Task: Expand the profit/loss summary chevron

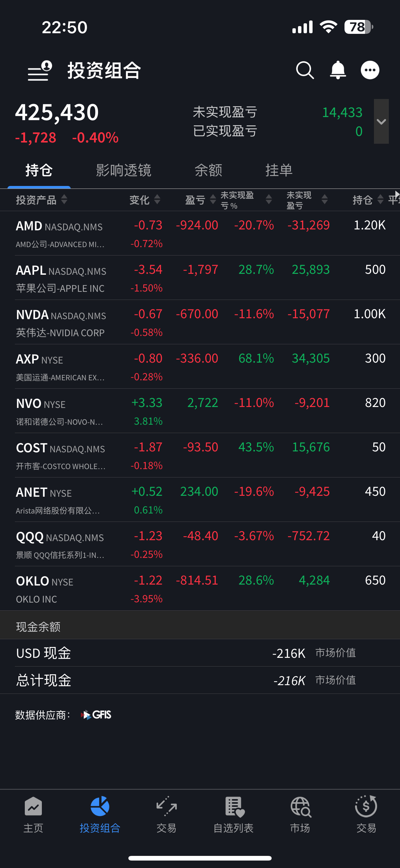Action: (381, 121)
